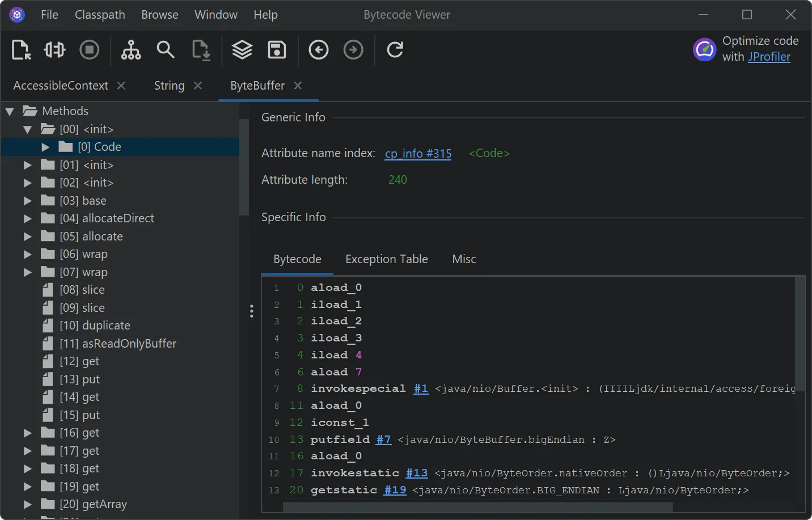Select the [08] slice method
Screen dimensions: 812x520
(x=82, y=290)
